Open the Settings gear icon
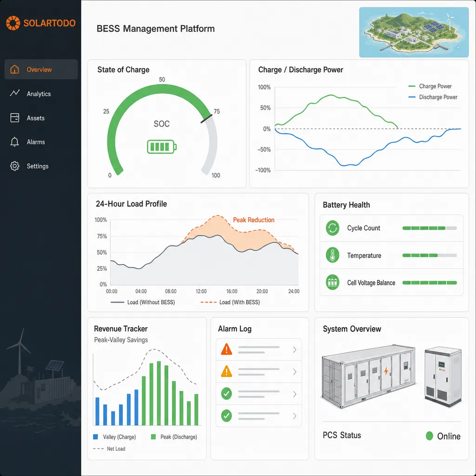This screenshot has height=476, width=476. [14, 166]
